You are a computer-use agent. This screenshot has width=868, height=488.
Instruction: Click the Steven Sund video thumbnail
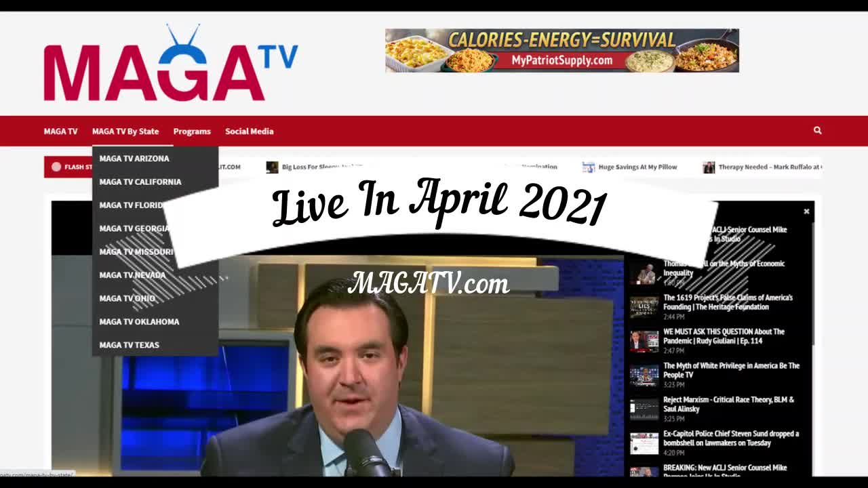[x=644, y=443]
